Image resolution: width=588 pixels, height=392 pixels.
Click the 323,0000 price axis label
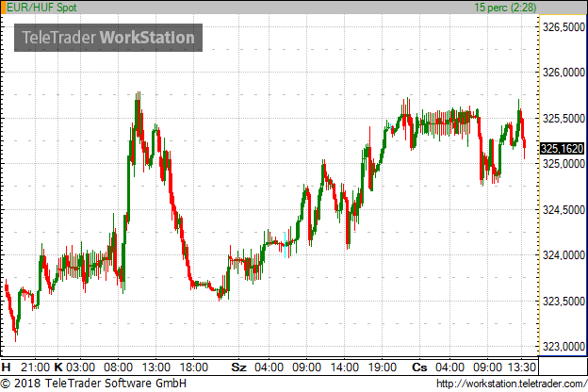(563, 347)
